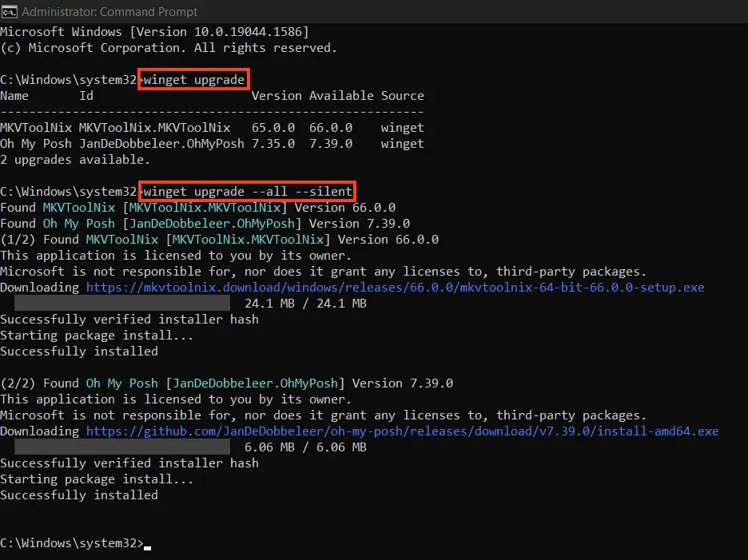Click the 'Id' column header
This screenshot has height=560, width=748.
86,96
